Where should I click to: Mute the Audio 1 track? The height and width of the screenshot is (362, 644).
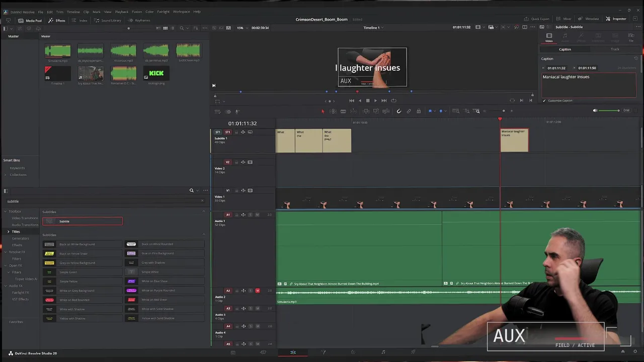pos(257,215)
